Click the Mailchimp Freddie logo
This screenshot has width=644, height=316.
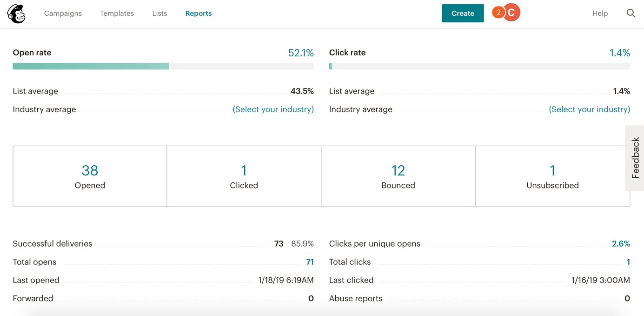click(x=16, y=13)
